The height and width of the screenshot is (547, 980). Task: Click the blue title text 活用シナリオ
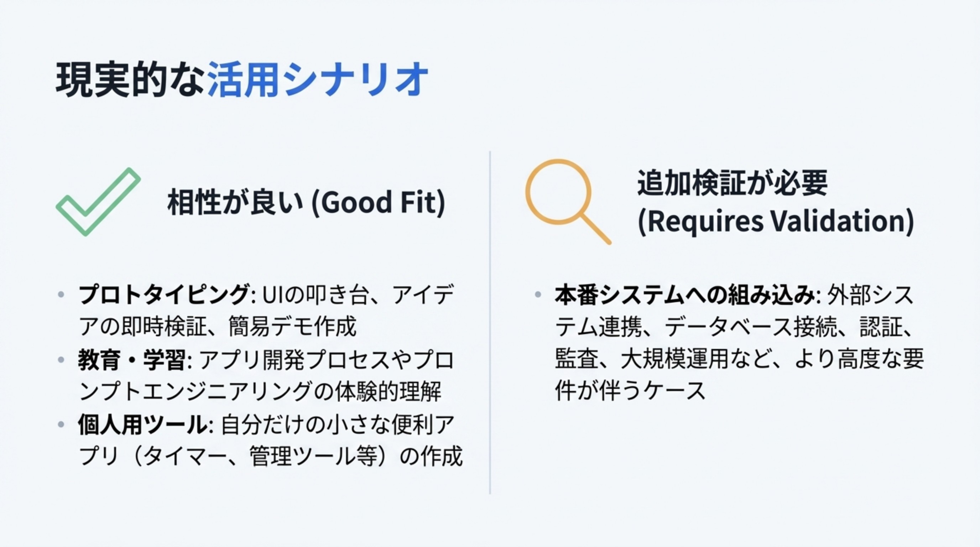pyautogui.click(x=318, y=79)
